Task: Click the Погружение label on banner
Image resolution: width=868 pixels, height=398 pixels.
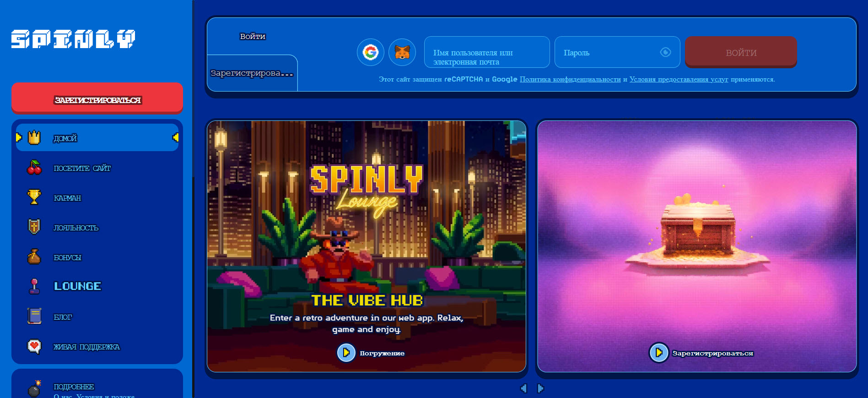Action: tap(382, 353)
